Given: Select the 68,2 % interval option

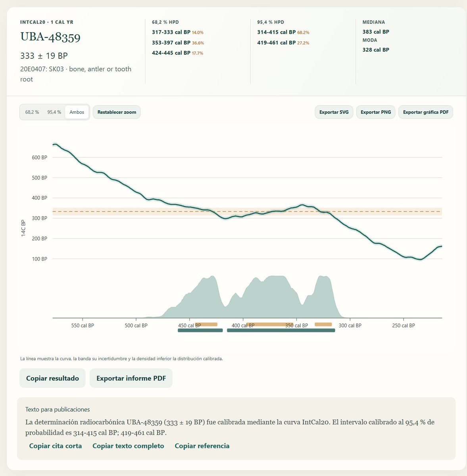Looking at the screenshot, I should coord(32,112).
